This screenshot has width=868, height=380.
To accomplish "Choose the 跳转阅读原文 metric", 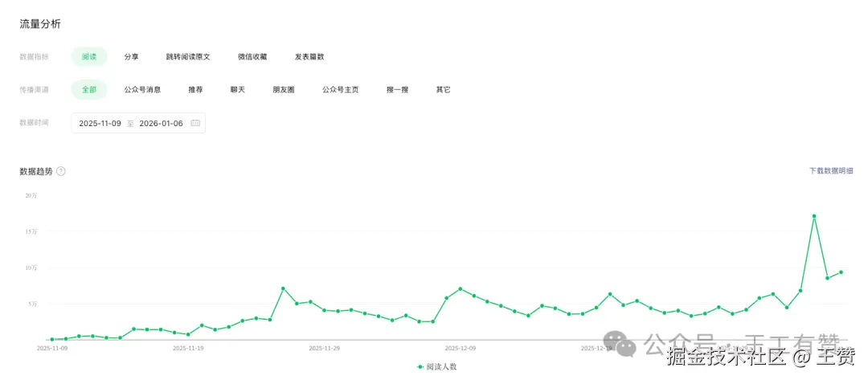I will (x=188, y=56).
